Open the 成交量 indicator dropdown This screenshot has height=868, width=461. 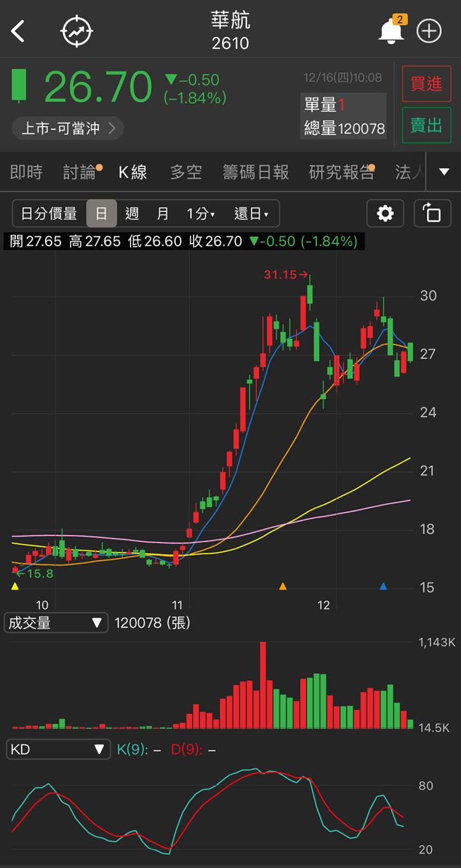point(57,622)
